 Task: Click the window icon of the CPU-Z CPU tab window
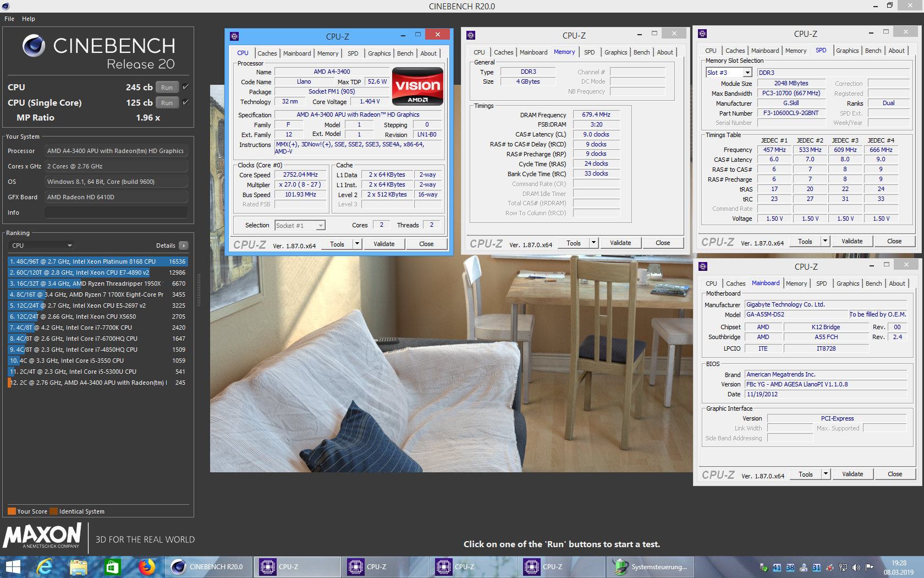pos(234,36)
